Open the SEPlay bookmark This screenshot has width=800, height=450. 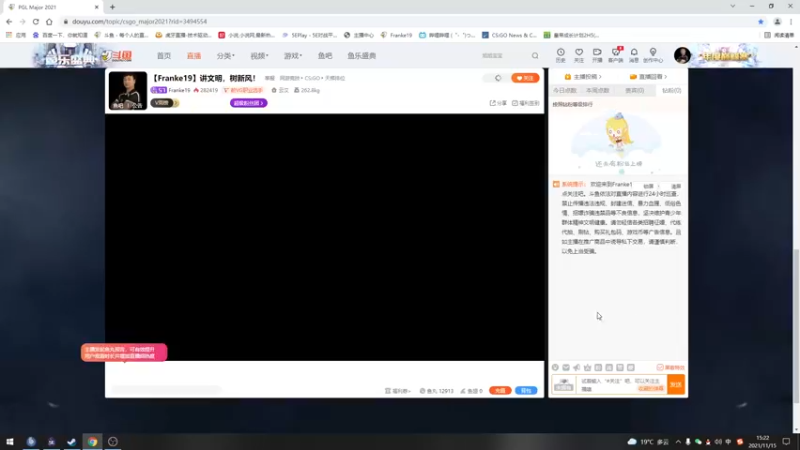point(310,35)
